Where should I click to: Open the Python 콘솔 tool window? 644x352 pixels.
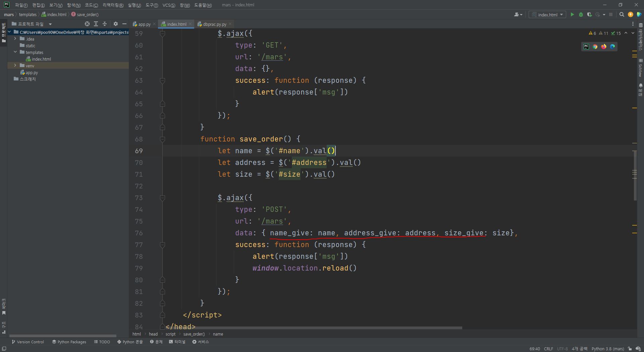(130, 342)
